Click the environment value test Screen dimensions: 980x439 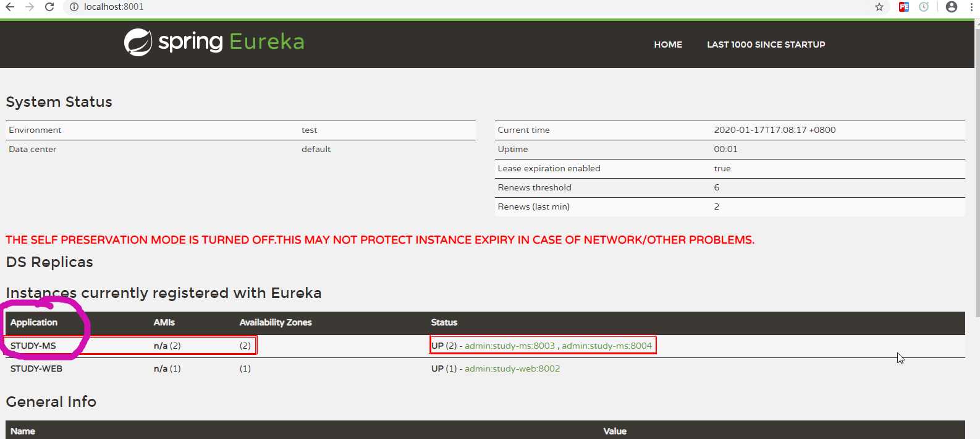(310, 130)
